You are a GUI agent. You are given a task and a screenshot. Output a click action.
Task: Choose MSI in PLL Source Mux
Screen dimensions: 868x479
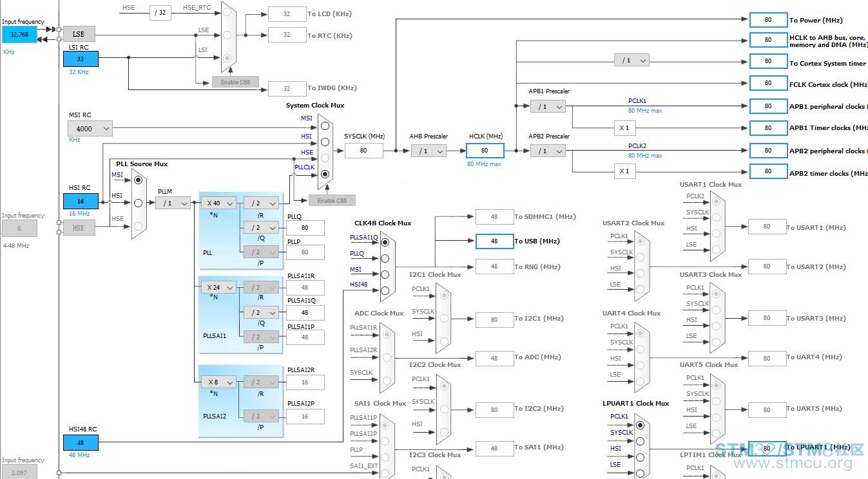point(138,180)
